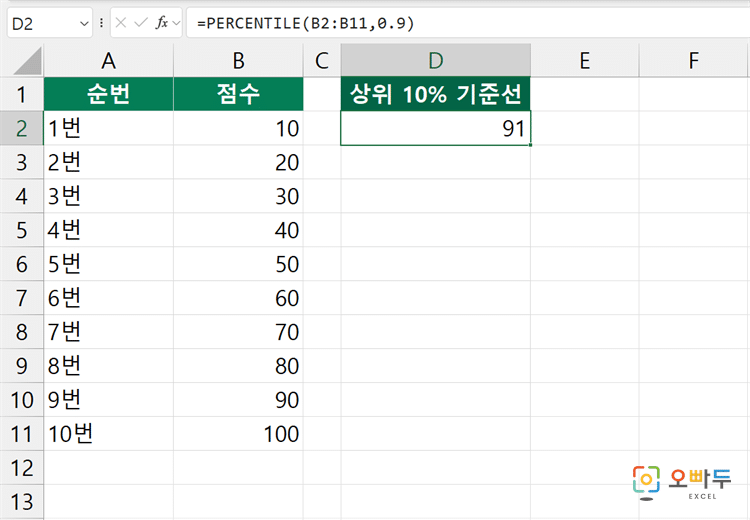Click the header cell '점수'
The width and height of the screenshot is (750, 520).
pyautogui.click(x=238, y=94)
